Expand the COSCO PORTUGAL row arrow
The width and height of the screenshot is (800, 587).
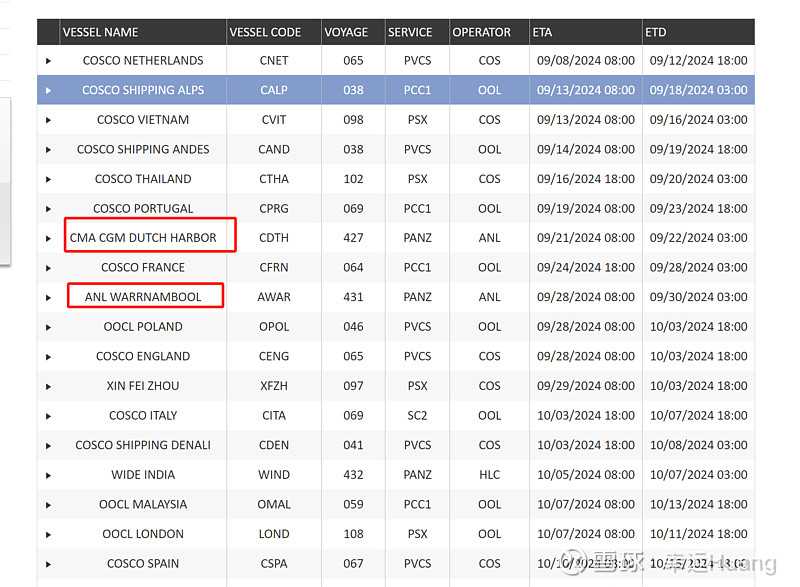[48, 209]
